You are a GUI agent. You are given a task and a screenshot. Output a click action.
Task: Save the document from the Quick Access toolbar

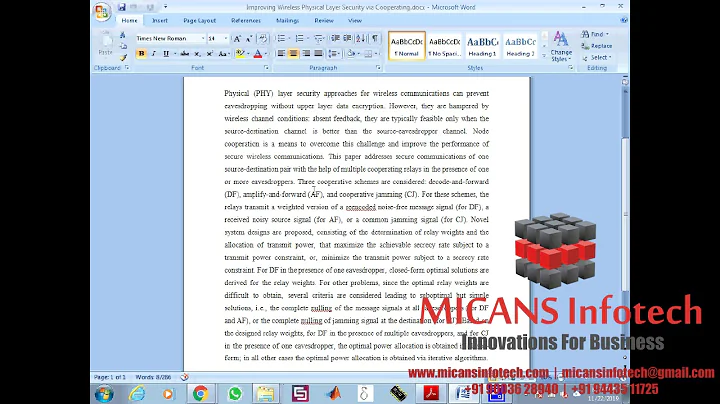pos(122,7)
